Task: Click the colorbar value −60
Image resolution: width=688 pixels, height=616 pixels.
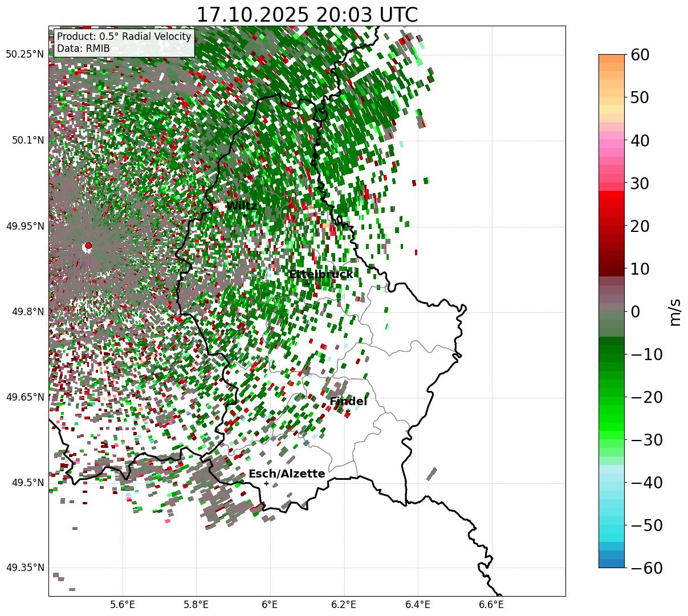Action: click(x=646, y=568)
